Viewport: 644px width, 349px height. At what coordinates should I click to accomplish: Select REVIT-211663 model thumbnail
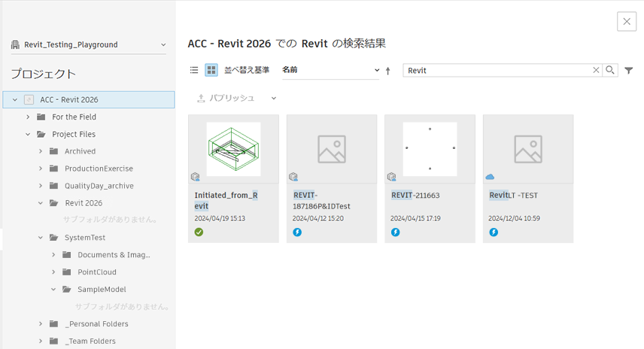[x=430, y=149]
